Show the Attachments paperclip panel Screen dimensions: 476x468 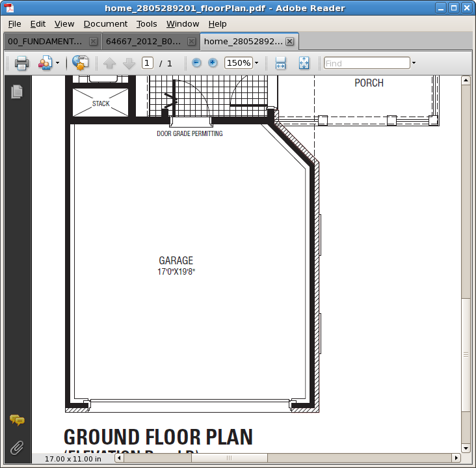point(17,447)
